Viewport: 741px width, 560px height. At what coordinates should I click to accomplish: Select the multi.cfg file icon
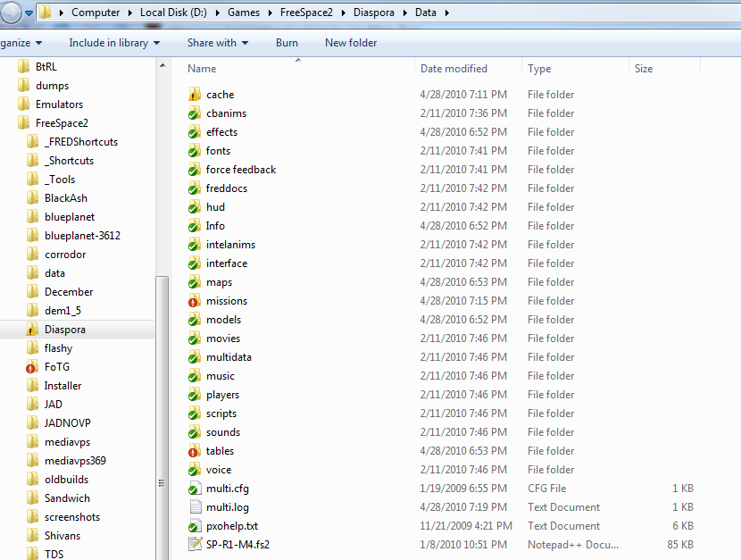195,489
